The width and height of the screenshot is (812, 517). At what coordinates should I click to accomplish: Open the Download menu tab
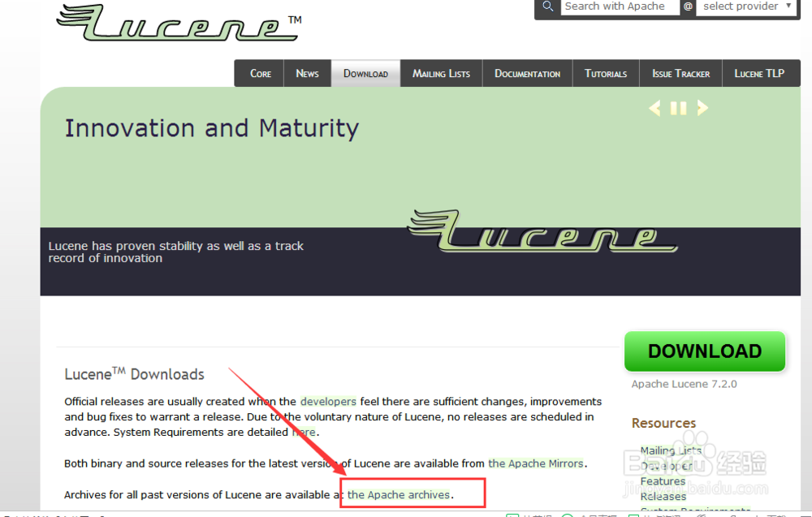tap(365, 74)
